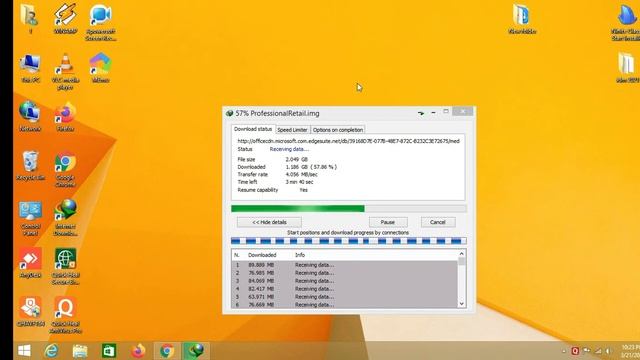Click the officecdn.microsoft.com download URL text
The image size is (640, 360).
tap(349, 141)
